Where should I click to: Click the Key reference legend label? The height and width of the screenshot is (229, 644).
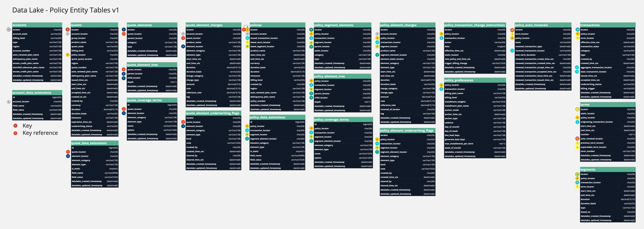(40, 133)
